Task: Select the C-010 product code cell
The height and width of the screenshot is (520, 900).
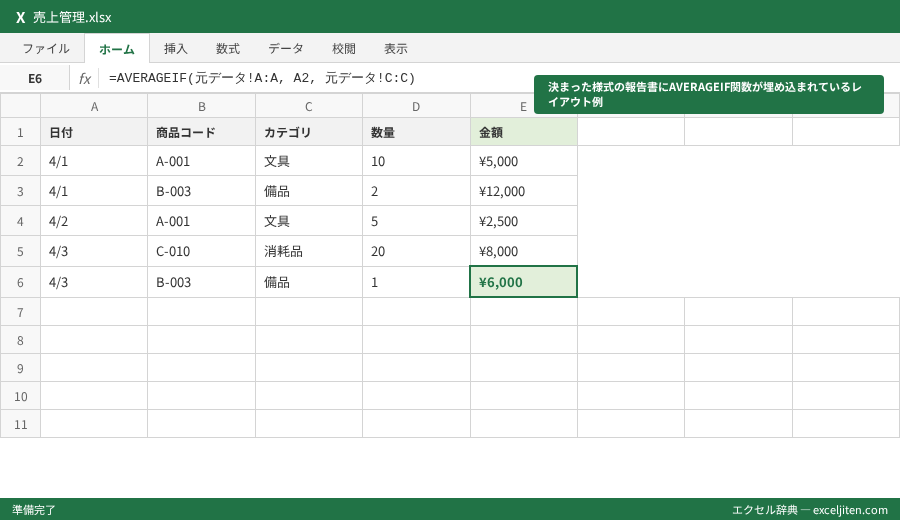Action: click(201, 251)
